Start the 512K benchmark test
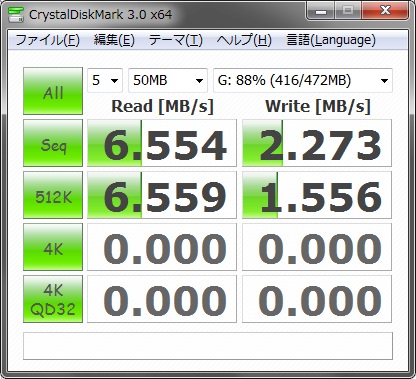This screenshot has width=416, height=379. (53, 195)
